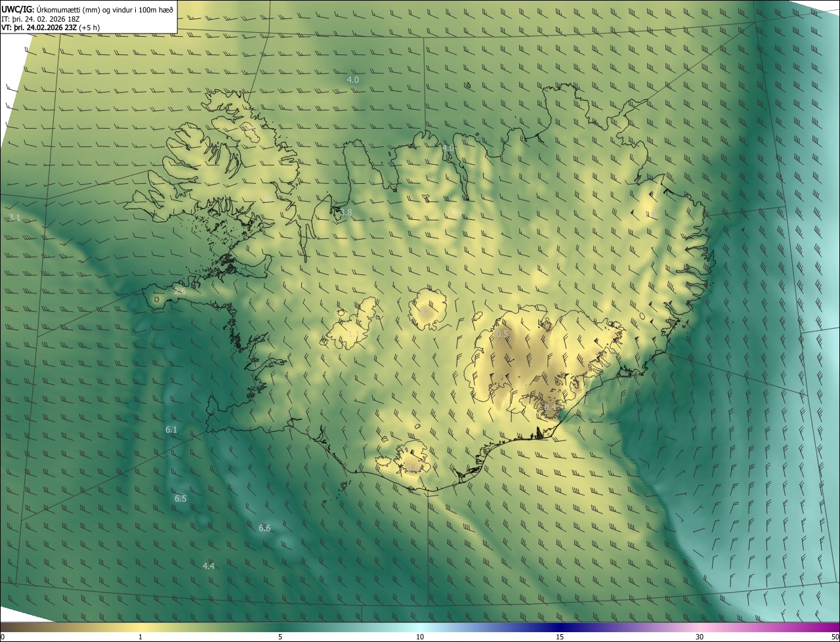The width and height of the screenshot is (840, 642).
Task: Click the 0.5 value label on the glacier
Action: point(502,334)
